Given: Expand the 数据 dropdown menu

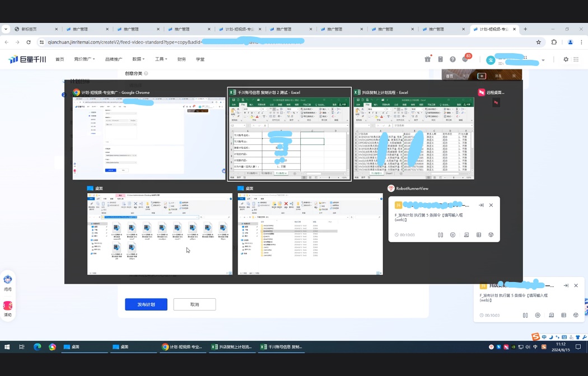Looking at the screenshot, I should tap(138, 59).
